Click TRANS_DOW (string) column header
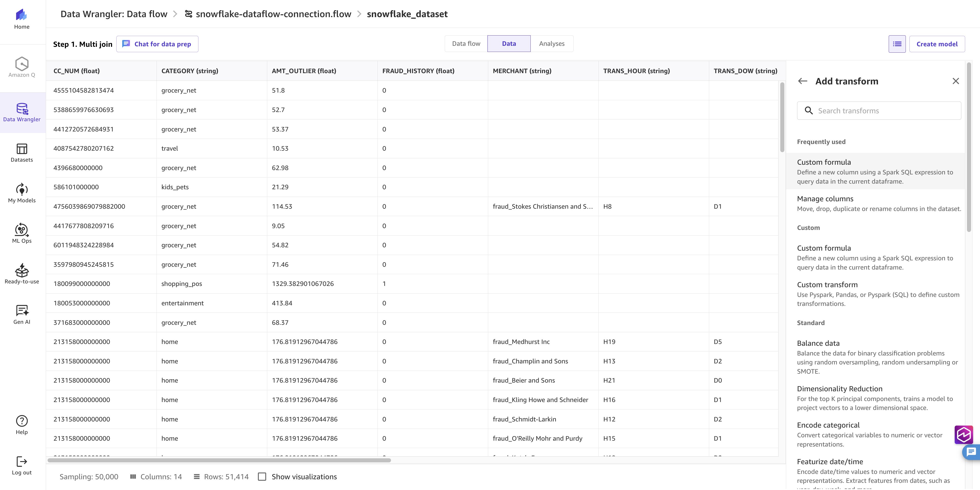 tap(745, 71)
